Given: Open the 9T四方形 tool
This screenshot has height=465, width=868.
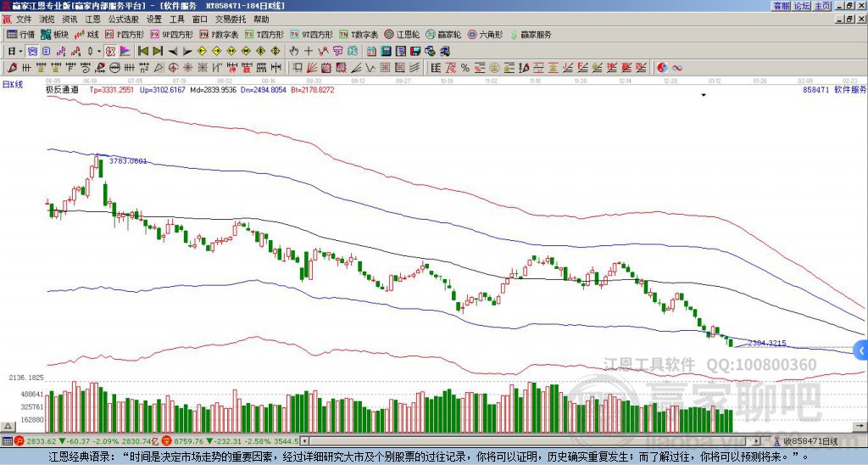Looking at the screenshot, I should (311, 34).
